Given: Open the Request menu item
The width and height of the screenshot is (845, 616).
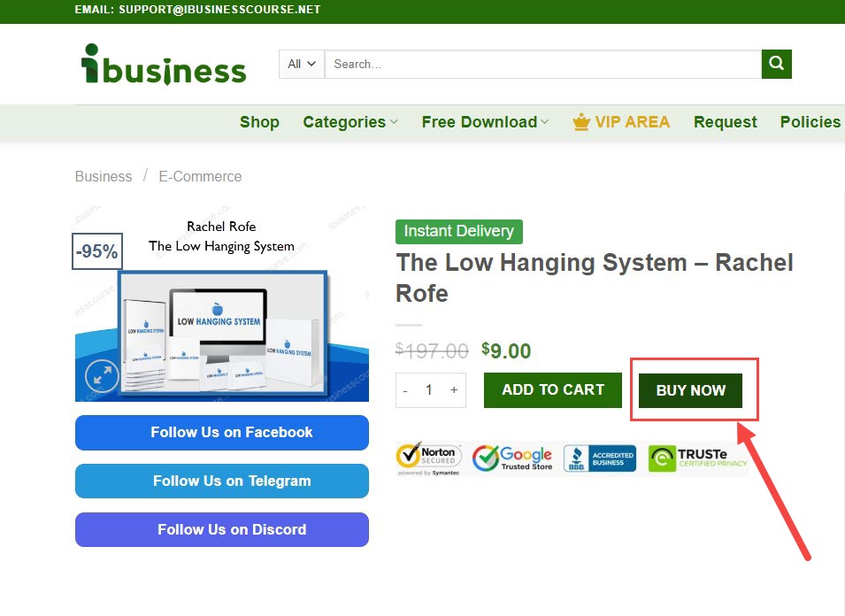Looking at the screenshot, I should 725,122.
